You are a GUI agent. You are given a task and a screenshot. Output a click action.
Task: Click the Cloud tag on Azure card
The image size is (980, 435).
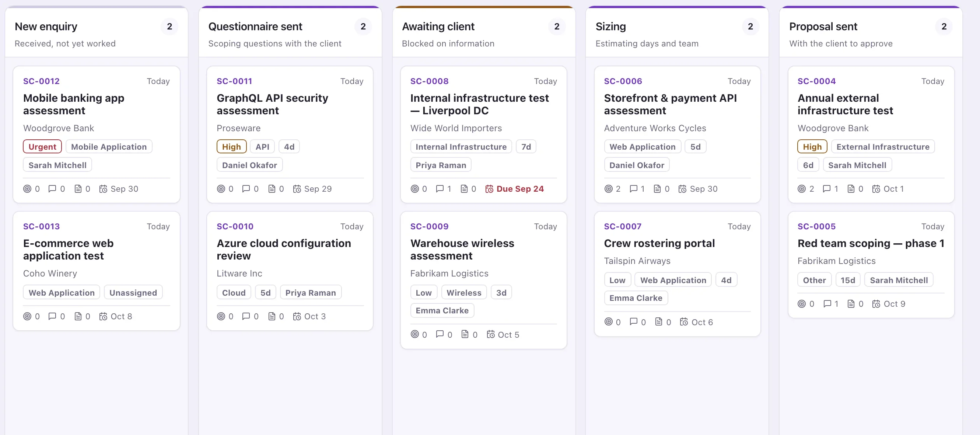click(234, 293)
